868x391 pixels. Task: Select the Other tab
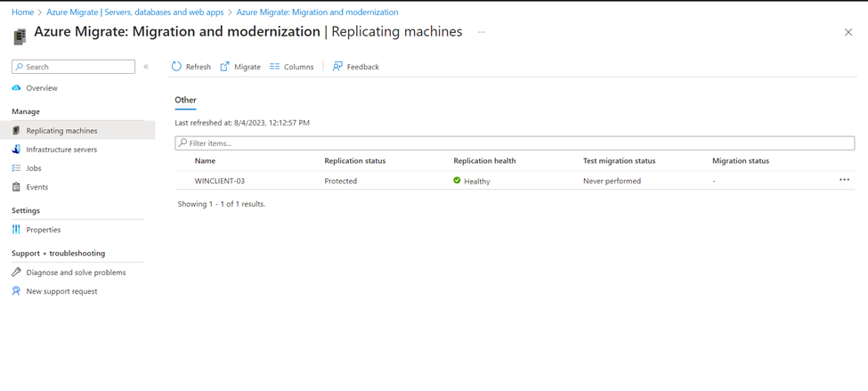pyautogui.click(x=185, y=101)
